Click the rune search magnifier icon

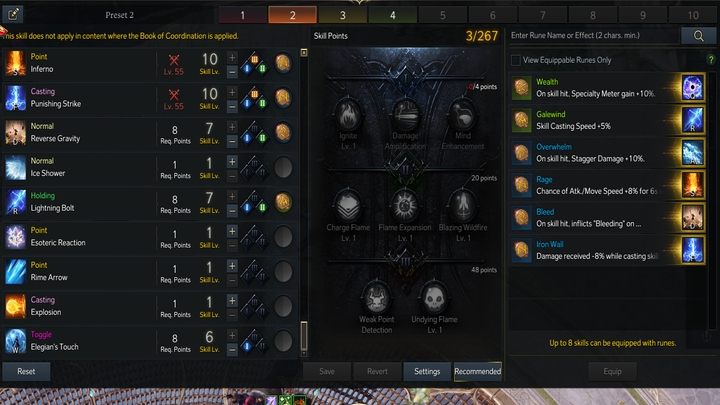698,36
